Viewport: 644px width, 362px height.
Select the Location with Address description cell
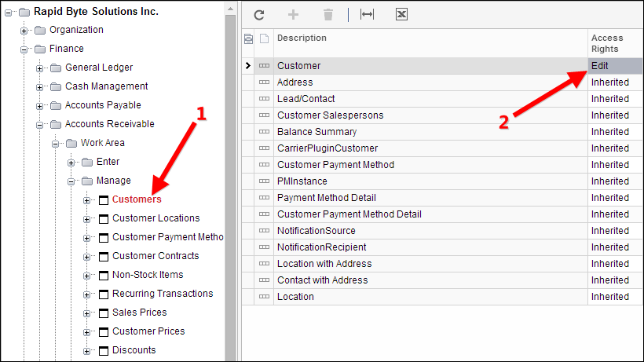tap(431, 264)
